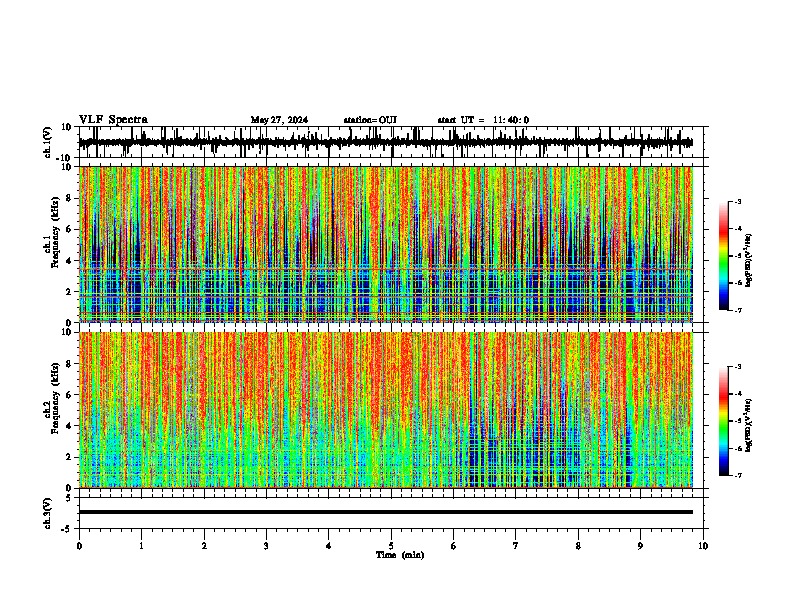This screenshot has width=792, height=612.
Task: Click the '8' kHz tick on ch.2 frequency axis
Action: coord(69,364)
